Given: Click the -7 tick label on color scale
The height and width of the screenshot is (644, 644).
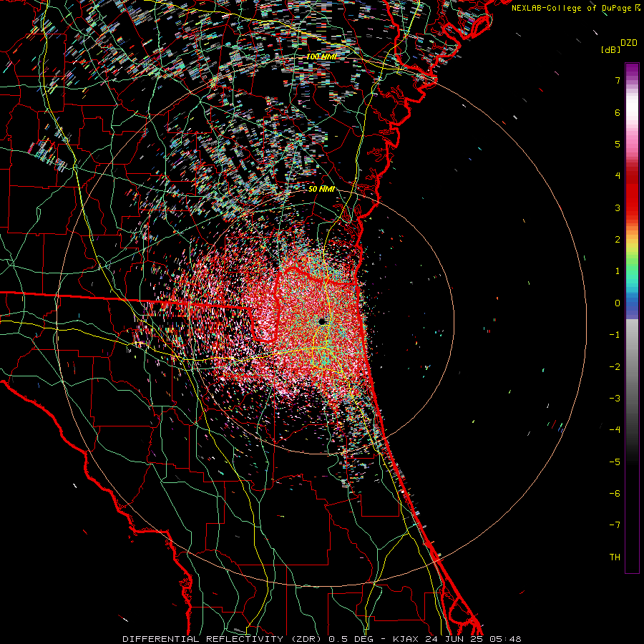Looking at the screenshot, I should tap(615, 525).
